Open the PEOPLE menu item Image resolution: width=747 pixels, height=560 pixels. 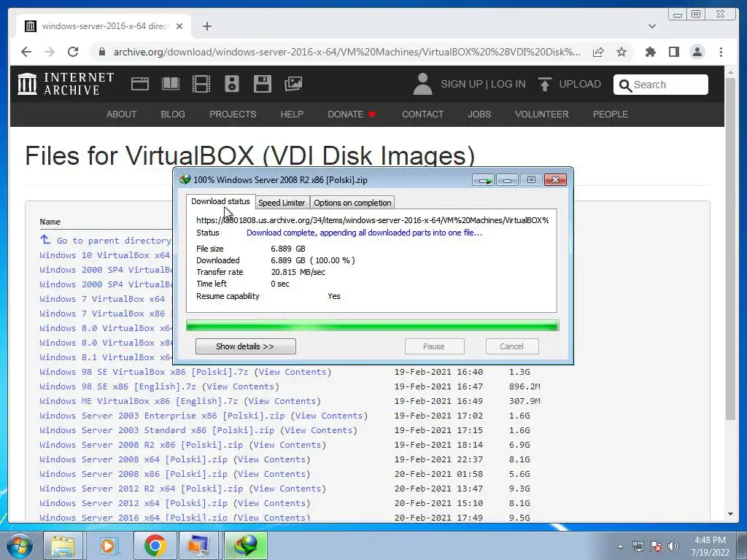611,114
